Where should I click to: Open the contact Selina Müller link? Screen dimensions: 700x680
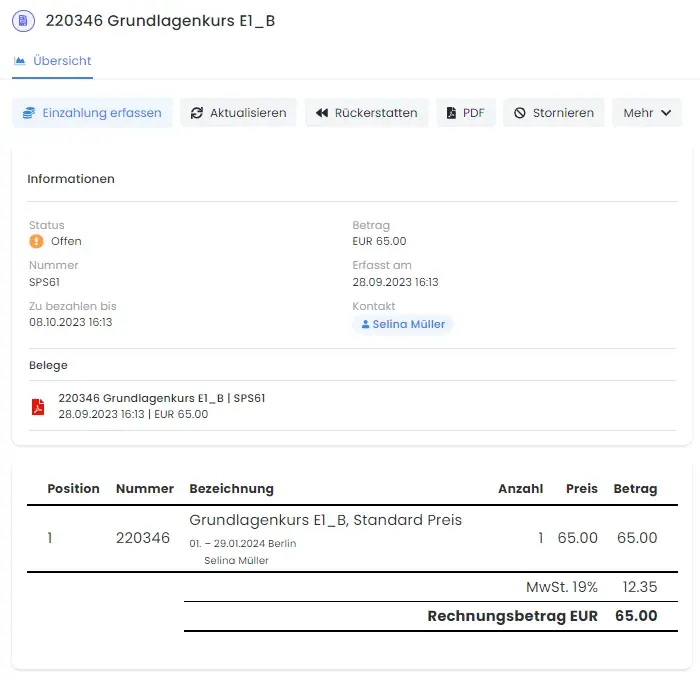pos(403,324)
